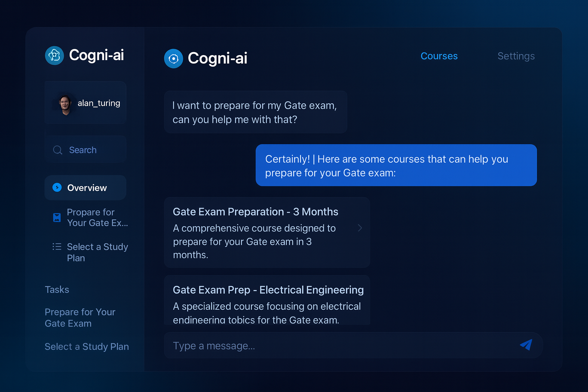The height and width of the screenshot is (392, 588).
Task: Send the message using the paper plane icon
Action: point(526,345)
